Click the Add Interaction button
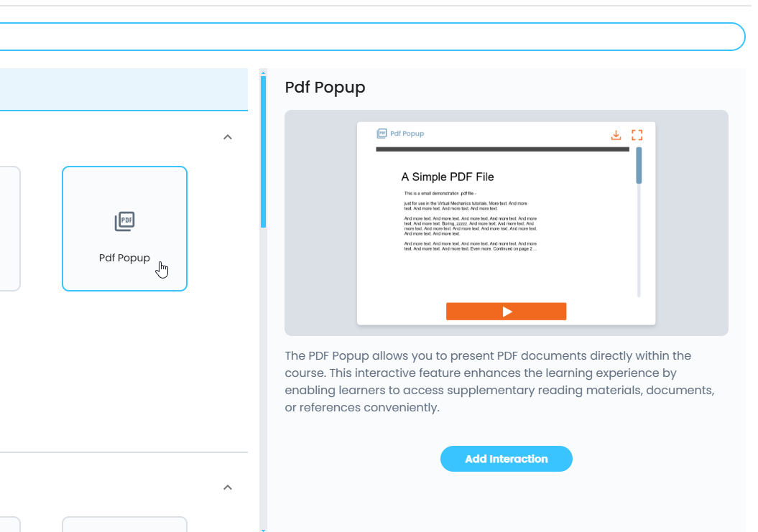The height and width of the screenshot is (532, 758). coord(506,459)
